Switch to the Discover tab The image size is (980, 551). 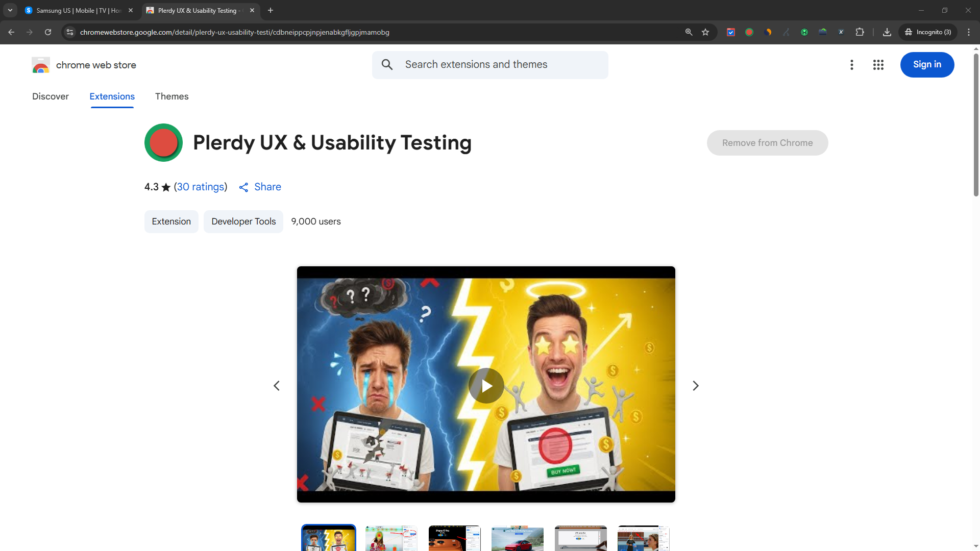50,96
